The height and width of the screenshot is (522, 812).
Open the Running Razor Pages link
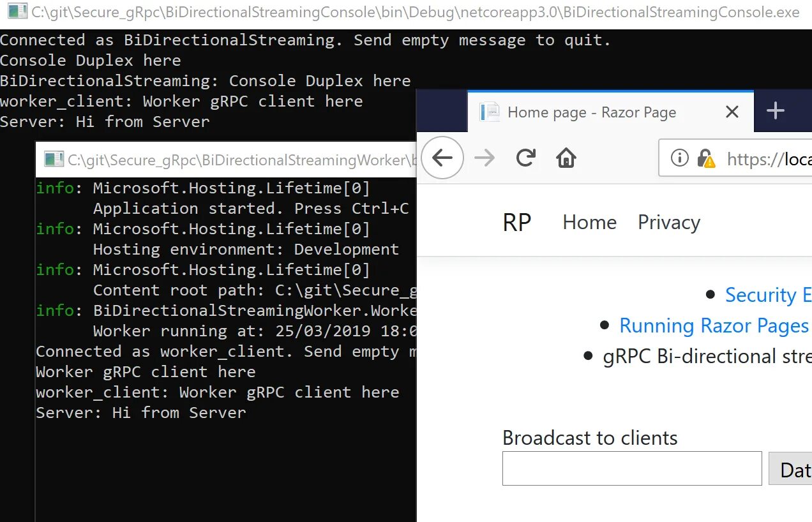714,325
